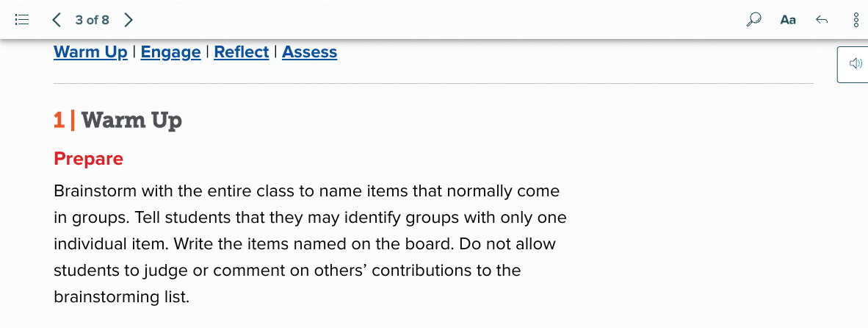The width and height of the screenshot is (868, 328).
Task: Click the 3 of 8 page indicator
Action: point(93,20)
